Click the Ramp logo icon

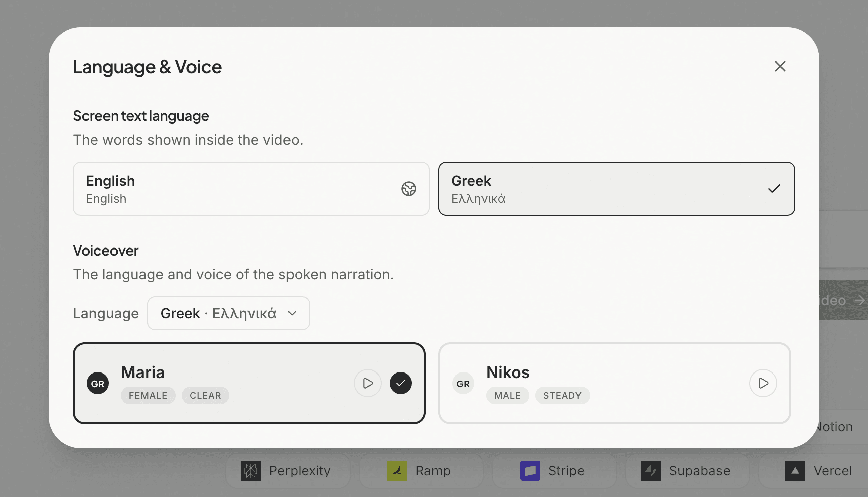(x=397, y=471)
